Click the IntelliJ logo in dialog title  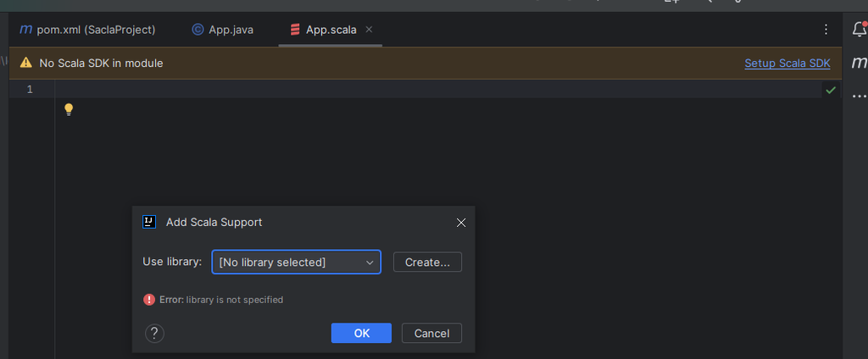point(149,222)
